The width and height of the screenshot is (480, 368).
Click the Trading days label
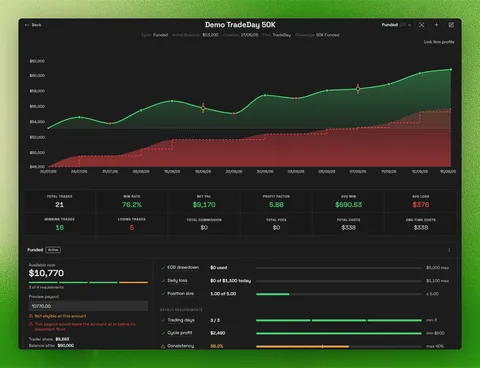[x=181, y=320]
